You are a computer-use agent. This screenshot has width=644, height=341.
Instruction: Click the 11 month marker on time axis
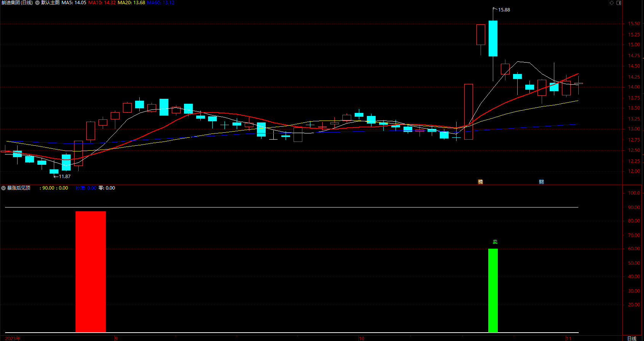[569, 338]
